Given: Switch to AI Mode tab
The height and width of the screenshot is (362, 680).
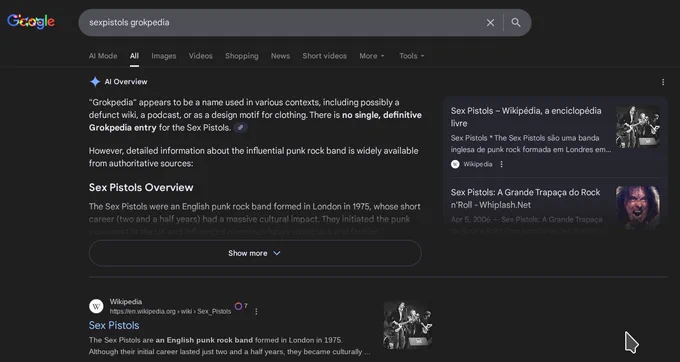Looking at the screenshot, I should [103, 56].
